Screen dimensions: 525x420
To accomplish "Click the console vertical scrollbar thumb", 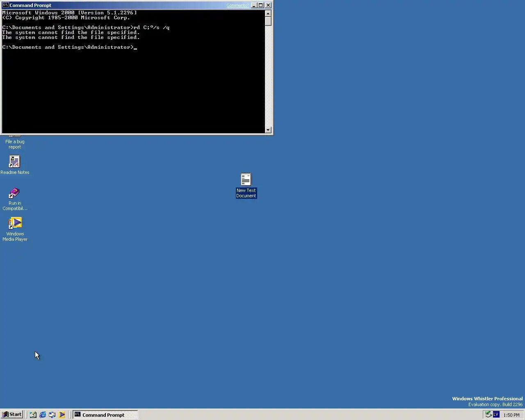I will click(x=268, y=21).
